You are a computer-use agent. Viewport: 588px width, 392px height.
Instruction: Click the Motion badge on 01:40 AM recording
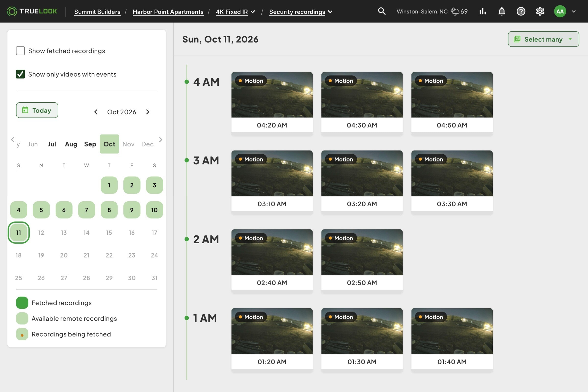(431, 317)
